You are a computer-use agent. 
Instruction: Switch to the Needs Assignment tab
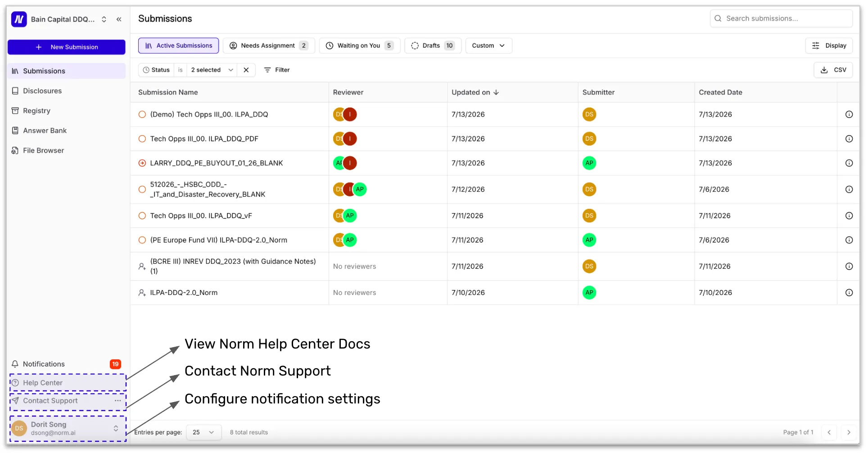(x=269, y=45)
